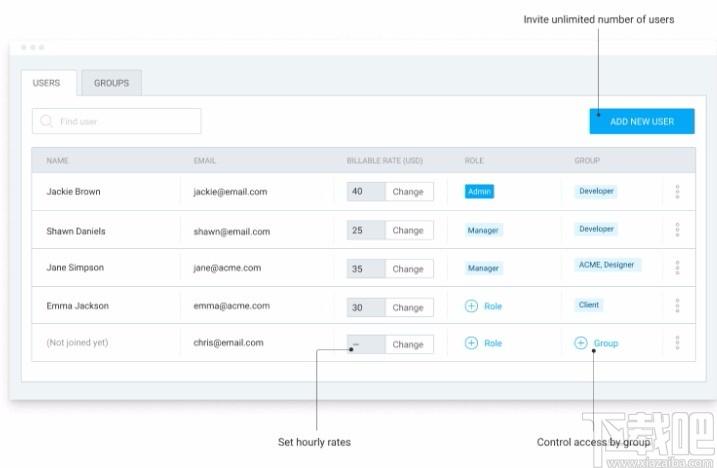Image resolution: width=717 pixels, height=468 pixels.
Task: Switch to the GROUPS tab
Action: [112, 83]
